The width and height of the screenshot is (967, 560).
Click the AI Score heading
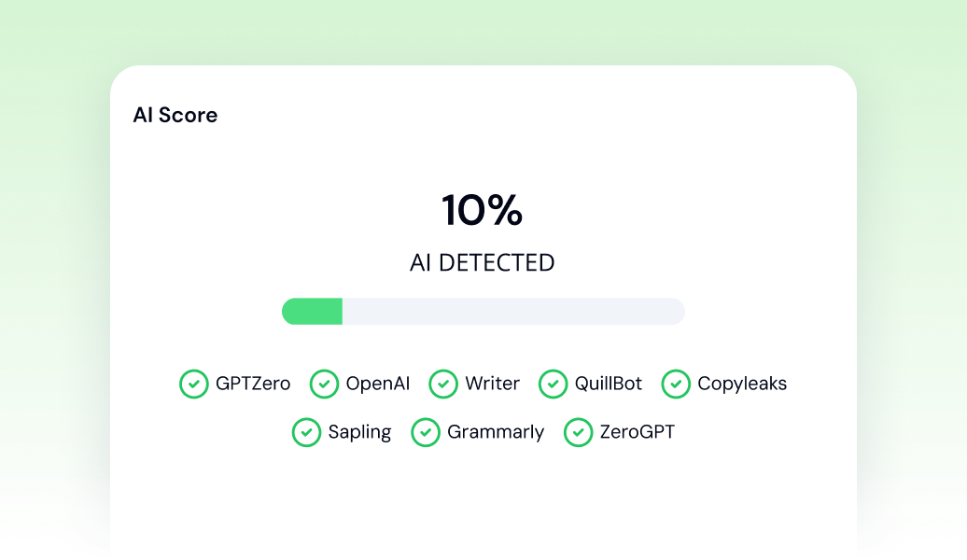pyautogui.click(x=175, y=116)
